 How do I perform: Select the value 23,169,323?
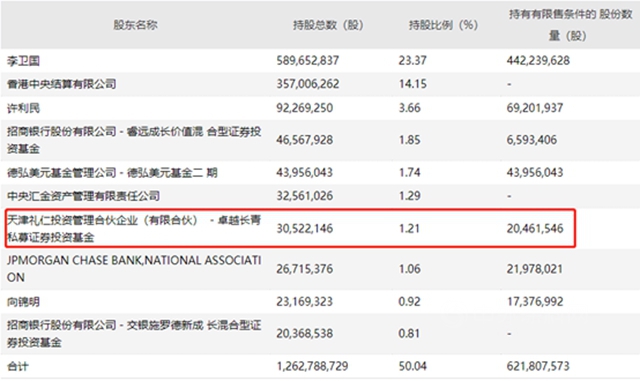304,301
